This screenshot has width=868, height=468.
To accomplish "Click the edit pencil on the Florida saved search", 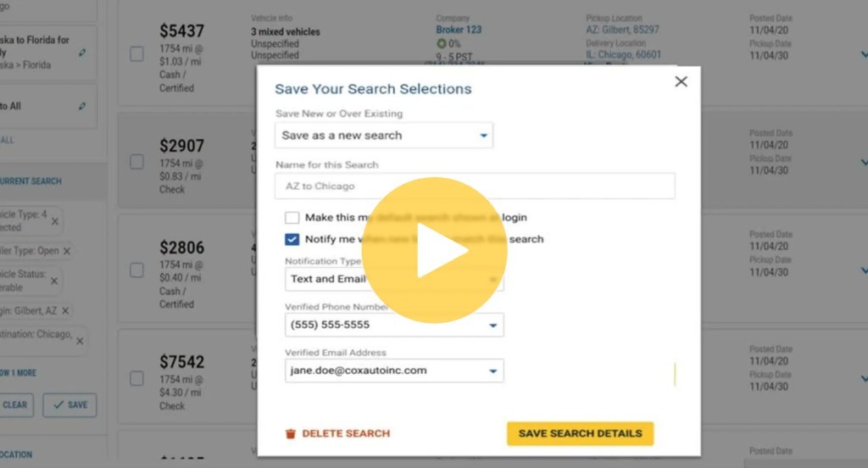I will tap(82, 53).
